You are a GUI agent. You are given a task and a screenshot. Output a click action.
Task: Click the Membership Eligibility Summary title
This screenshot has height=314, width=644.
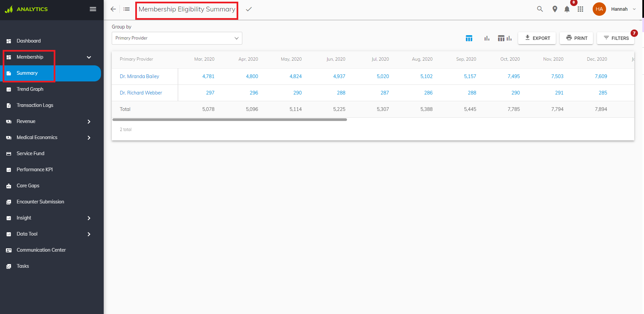[x=187, y=9]
